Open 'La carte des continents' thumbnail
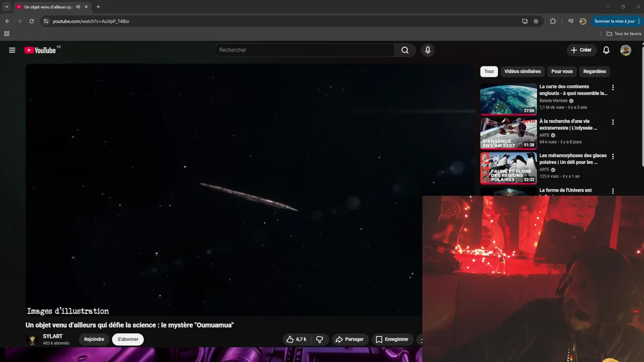 click(508, 99)
